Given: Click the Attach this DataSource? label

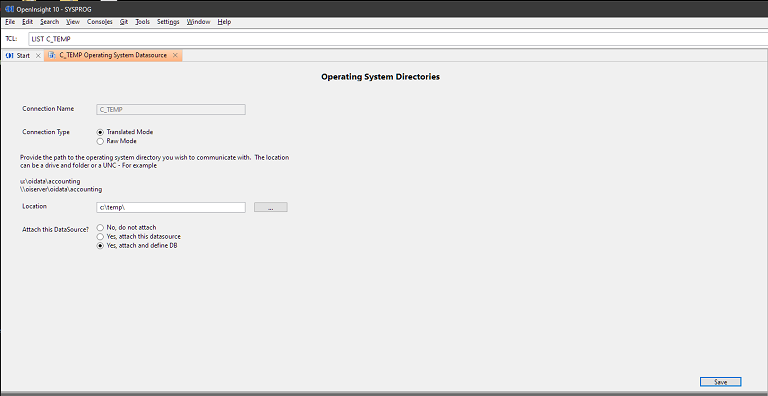Looking at the screenshot, I should (55, 229).
